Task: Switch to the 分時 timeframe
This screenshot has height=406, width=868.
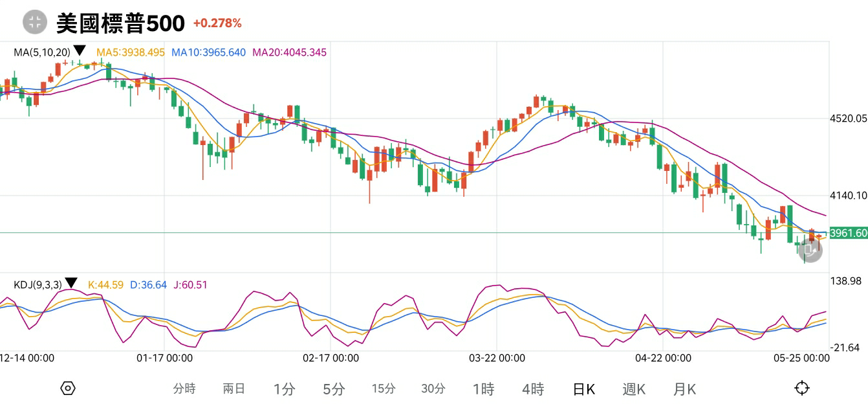Action: (x=184, y=389)
